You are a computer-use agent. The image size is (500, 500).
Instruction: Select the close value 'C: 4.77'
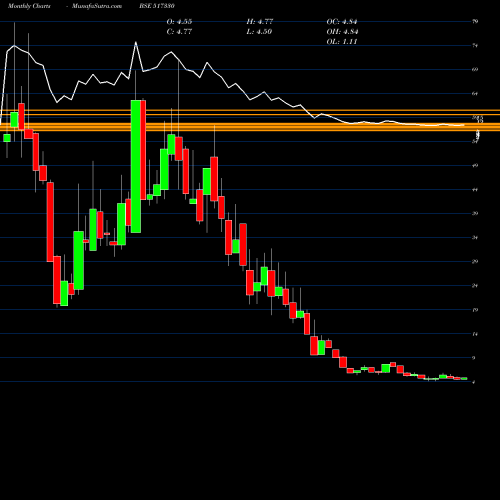point(179,32)
